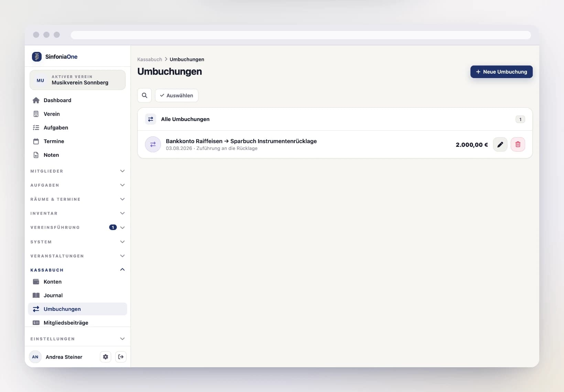564x392 pixels.
Task: Open the Journal menu entry
Action: click(78, 295)
